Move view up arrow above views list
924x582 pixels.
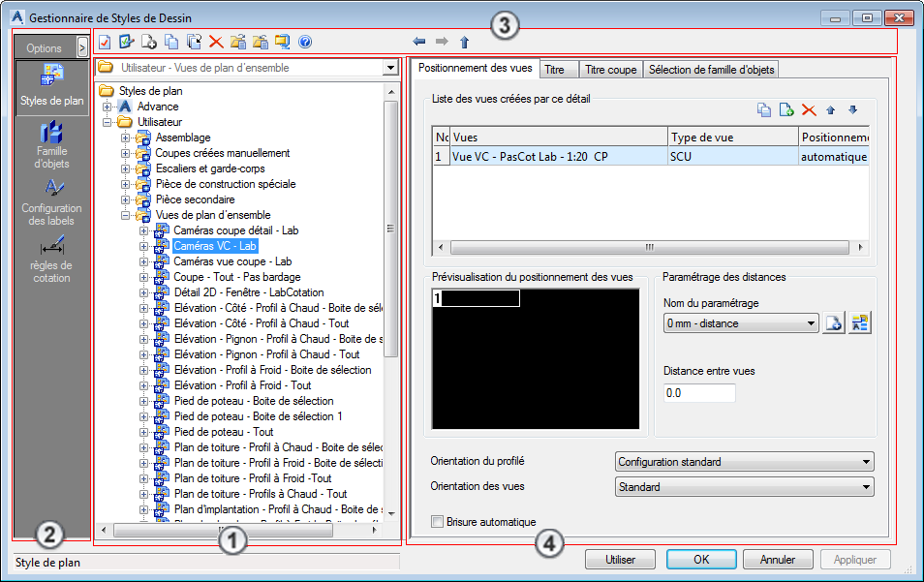[831, 110]
